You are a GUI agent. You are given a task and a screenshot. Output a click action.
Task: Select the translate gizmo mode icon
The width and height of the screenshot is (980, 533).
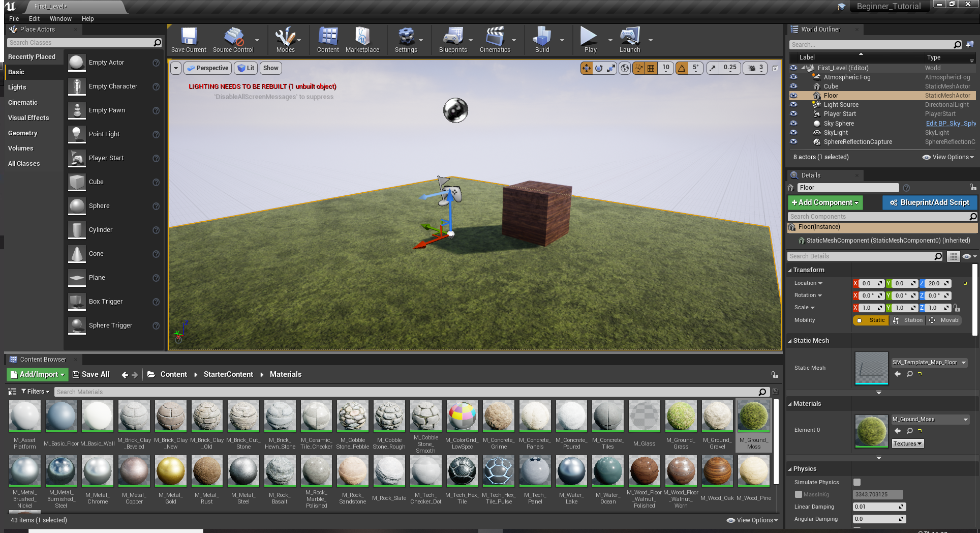click(x=587, y=68)
